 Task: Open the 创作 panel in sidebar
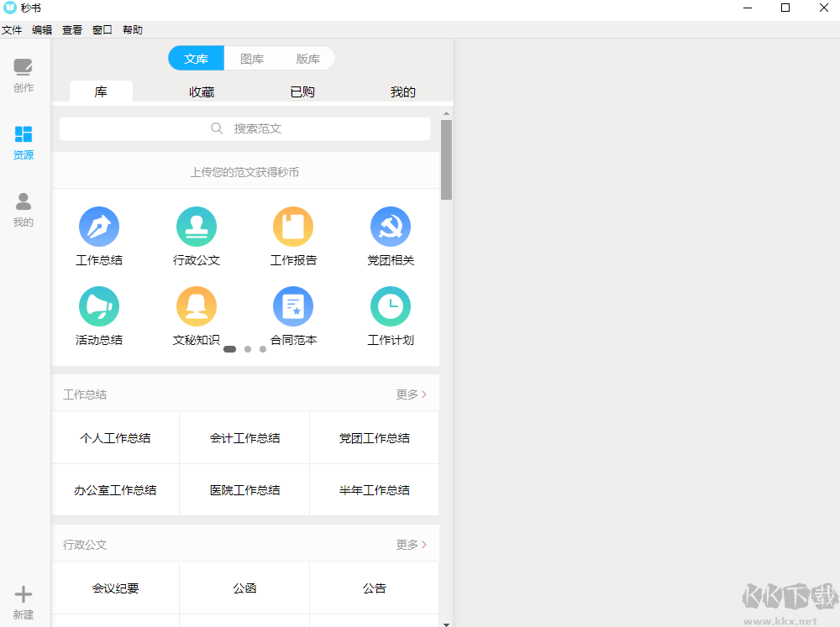click(23, 76)
